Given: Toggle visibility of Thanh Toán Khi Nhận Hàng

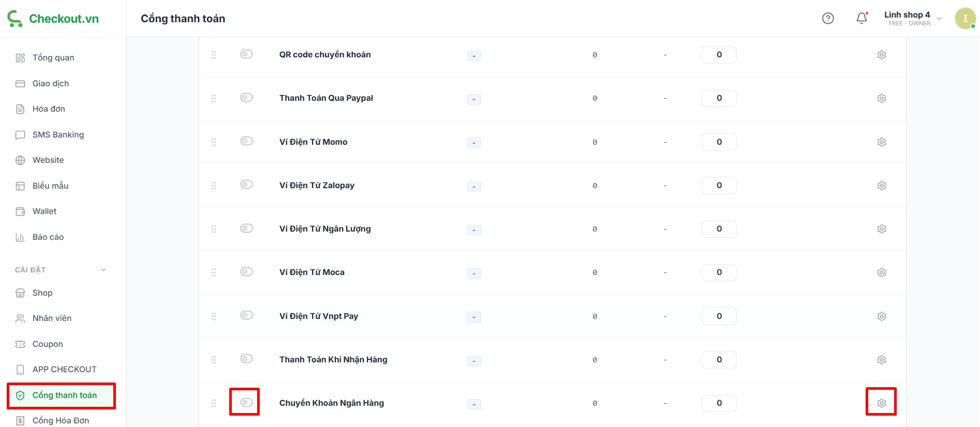Looking at the screenshot, I should click(x=246, y=359).
